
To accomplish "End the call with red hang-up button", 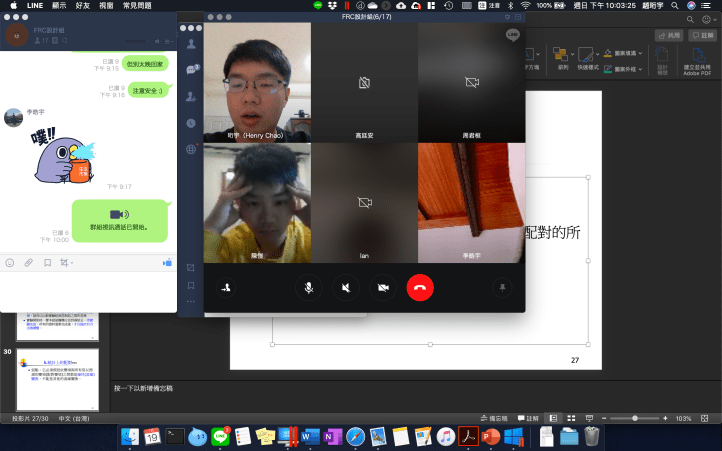I will pos(420,287).
